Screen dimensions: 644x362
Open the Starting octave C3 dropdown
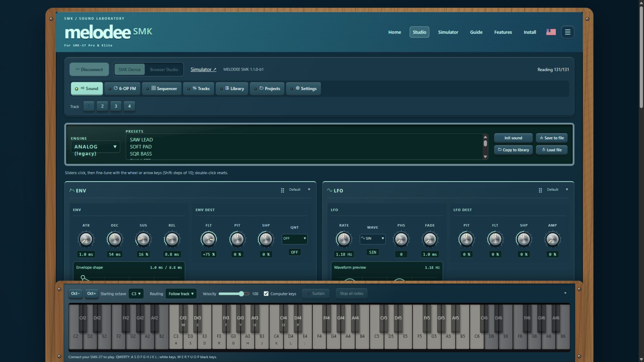[x=136, y=294]
